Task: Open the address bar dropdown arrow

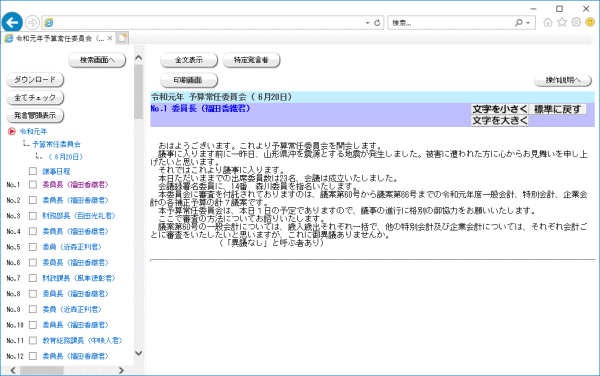Action: (367, 23)
